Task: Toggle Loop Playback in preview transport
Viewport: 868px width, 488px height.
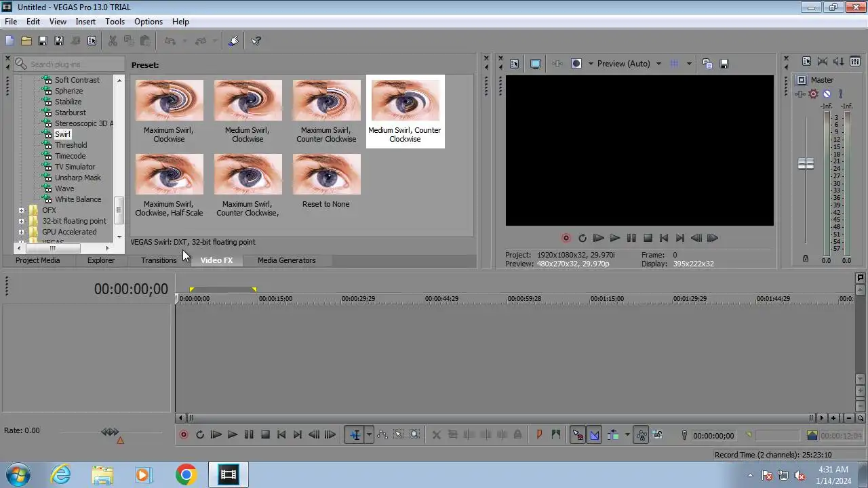Action: [x=583, y=238]
